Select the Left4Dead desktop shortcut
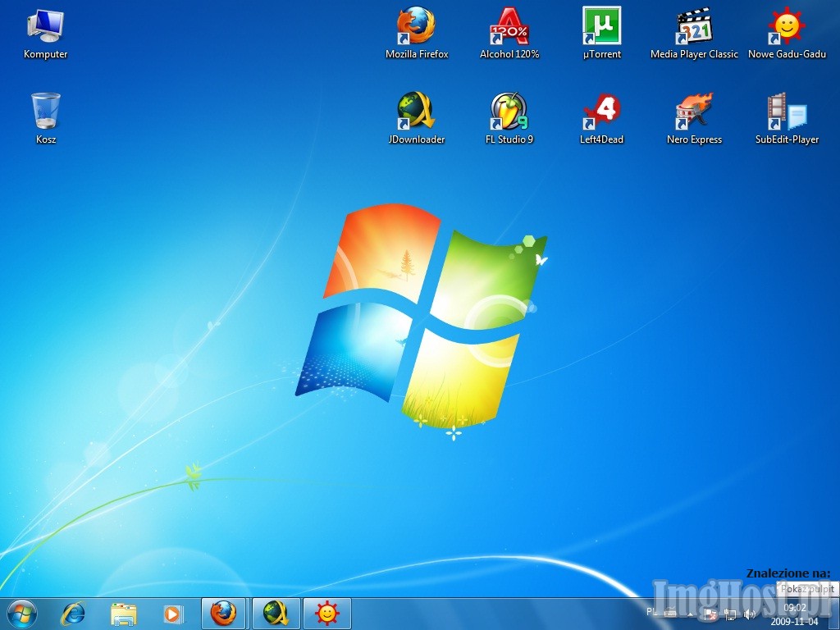This screenshot has height=630, width=840. tap(601, 118)
